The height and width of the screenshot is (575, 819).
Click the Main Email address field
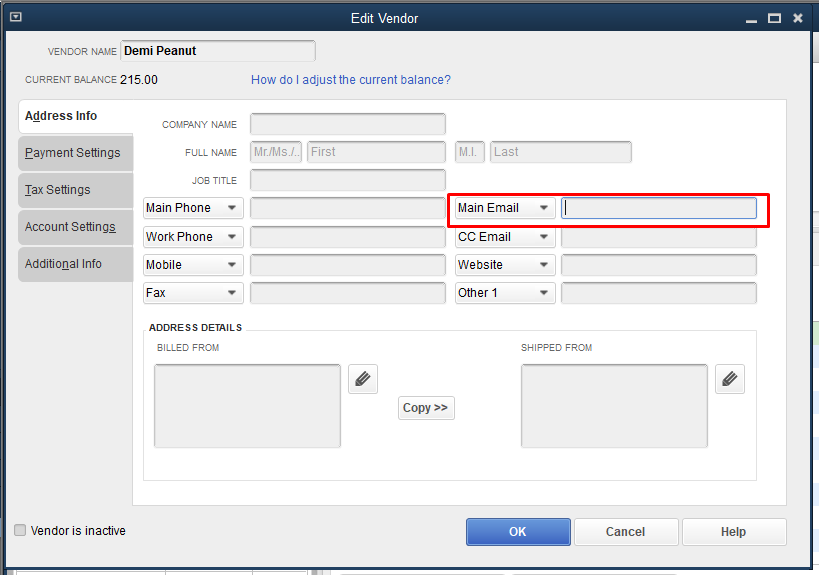pos(659,208)
